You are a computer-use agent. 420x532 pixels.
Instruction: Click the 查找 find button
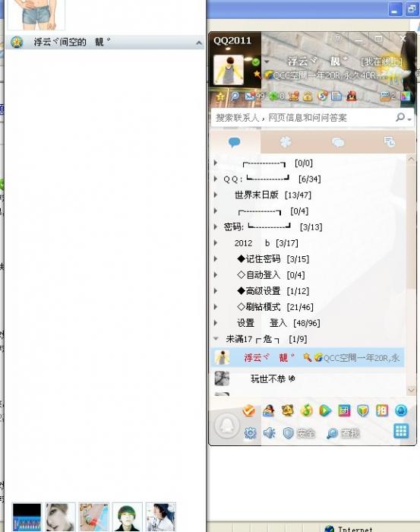(x=343, y=433)
